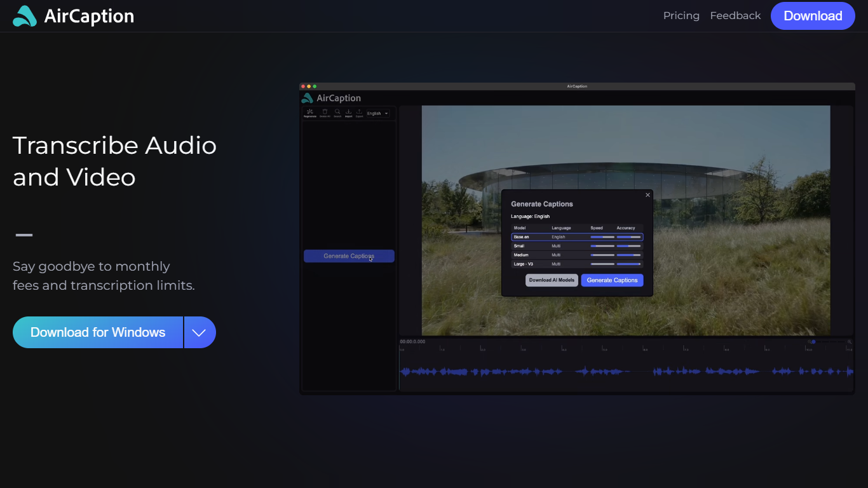Click the Delete All trash icon
This screenshot has height=488, width=868.
(325, 112)
